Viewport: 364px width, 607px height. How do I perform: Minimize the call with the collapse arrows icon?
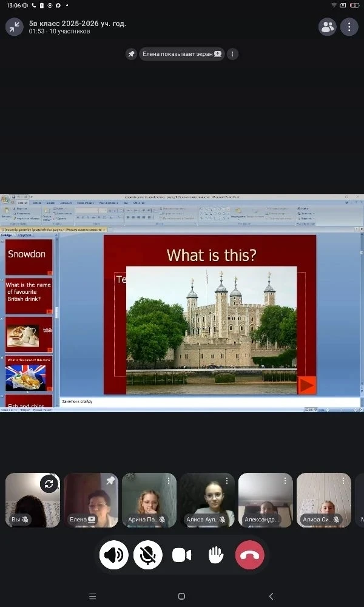pos(14,27)
